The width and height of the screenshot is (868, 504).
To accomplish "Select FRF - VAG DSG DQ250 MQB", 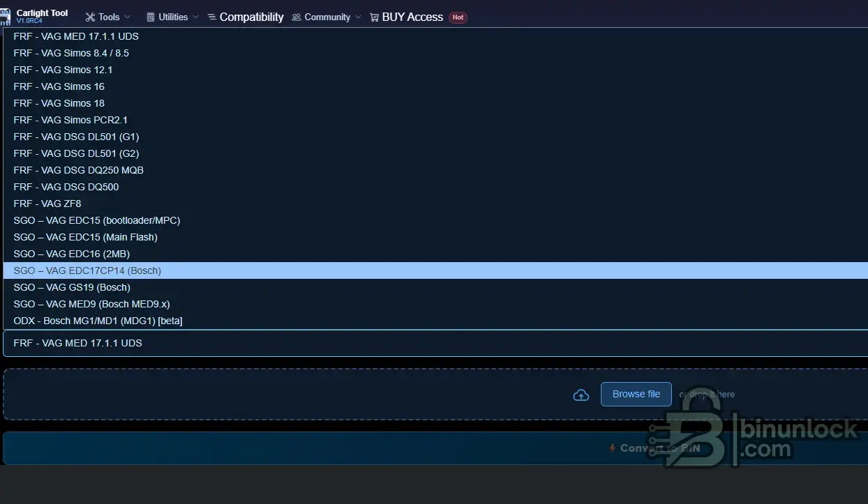I will coord(435,170).
